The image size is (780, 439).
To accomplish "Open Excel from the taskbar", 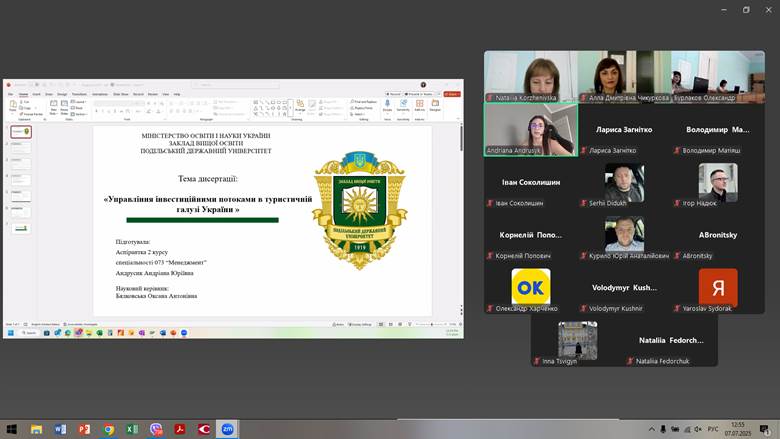I will 132,429.
